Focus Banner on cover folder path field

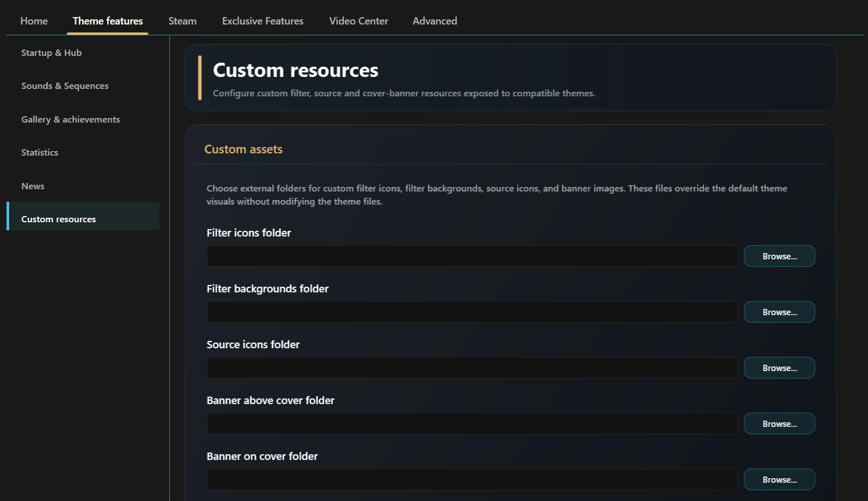click(x=472, y=479)
